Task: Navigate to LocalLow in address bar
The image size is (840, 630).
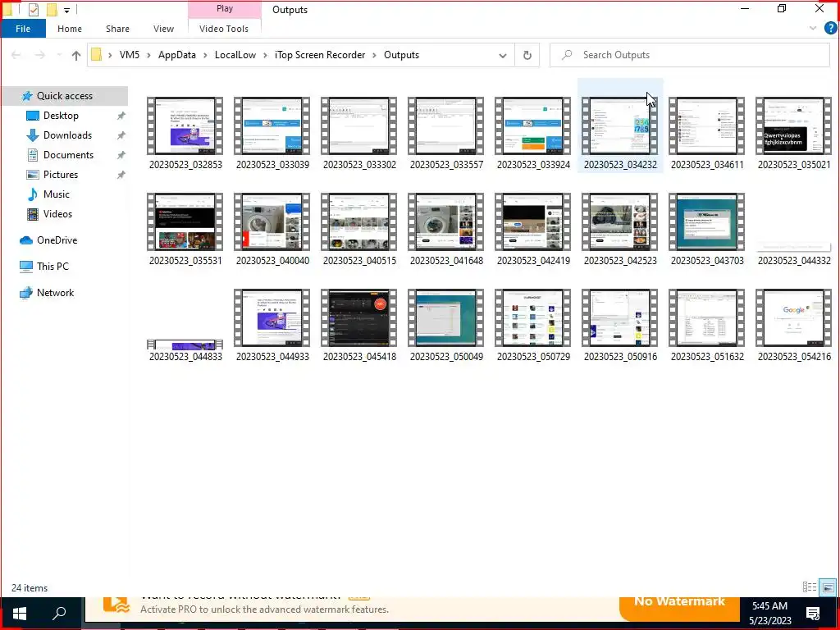Action: coord(235,55)
